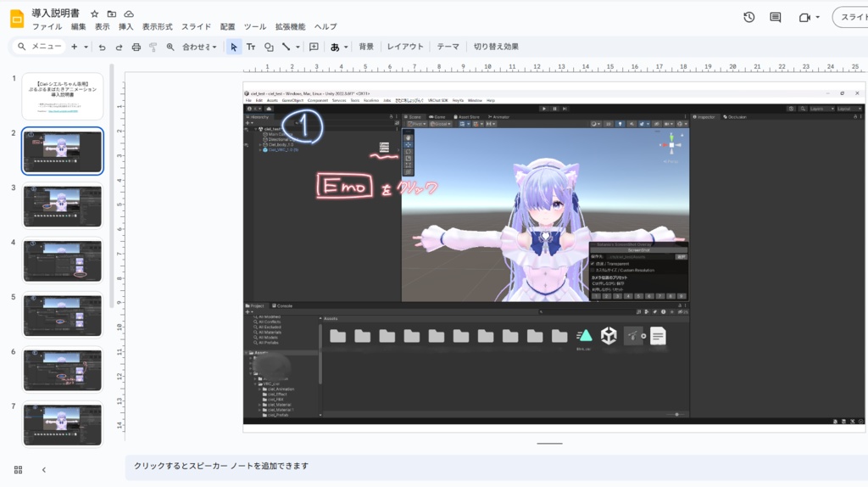Print the presentation via the printer icon

click(136, 48)
